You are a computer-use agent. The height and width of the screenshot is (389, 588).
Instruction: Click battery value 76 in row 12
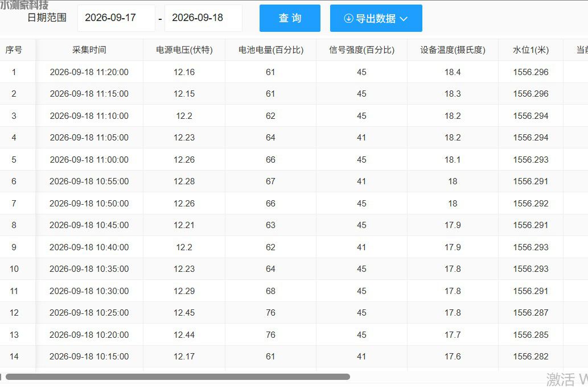tap(271, 313)
